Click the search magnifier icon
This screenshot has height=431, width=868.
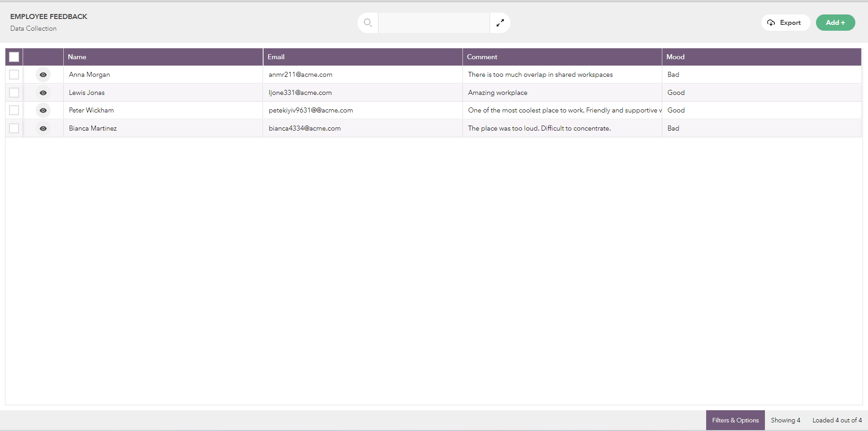[368, 23]
